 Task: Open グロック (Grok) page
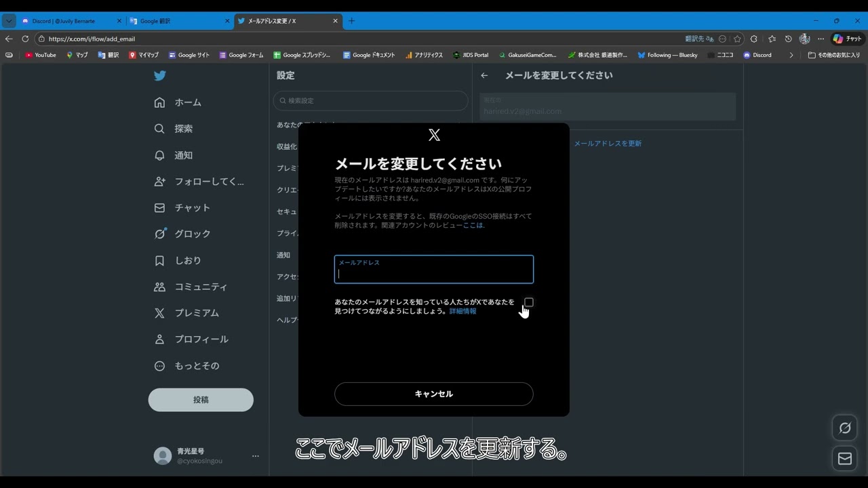[182, 234]
